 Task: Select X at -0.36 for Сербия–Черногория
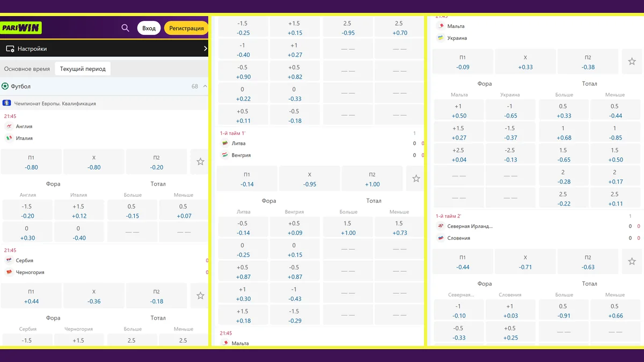point(94,295)
